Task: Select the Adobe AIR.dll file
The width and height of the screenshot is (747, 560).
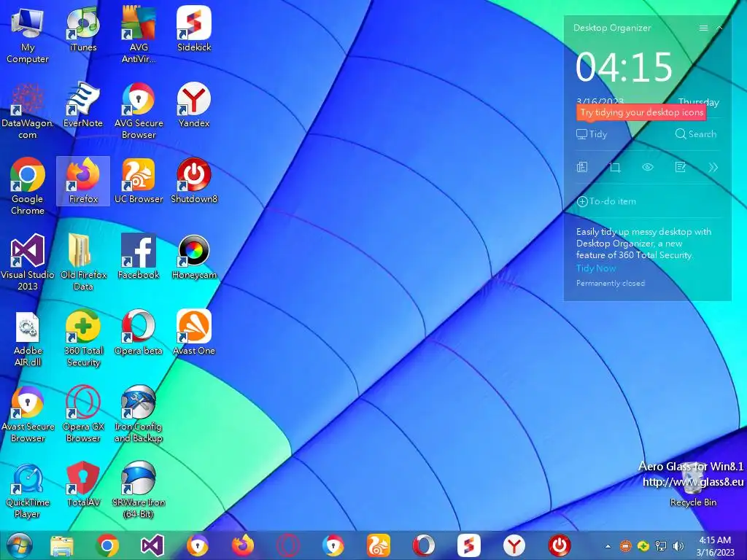Action: click(x=27, y=338)
